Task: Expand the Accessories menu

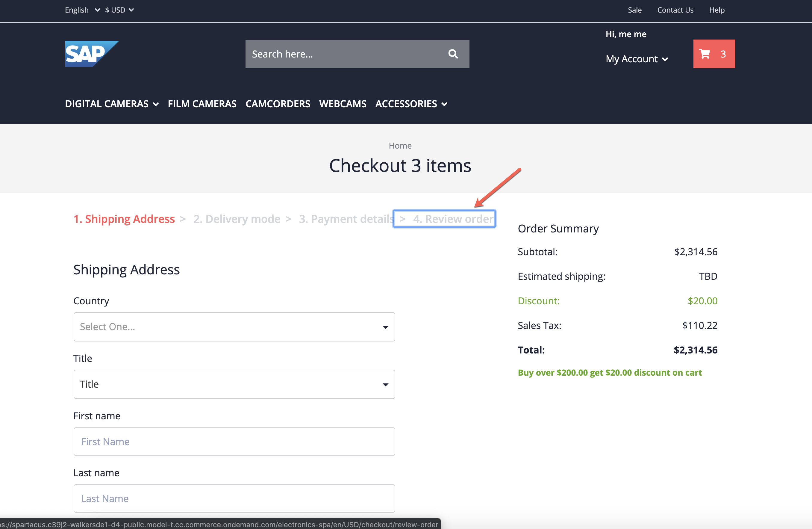Action: (411, 104)
